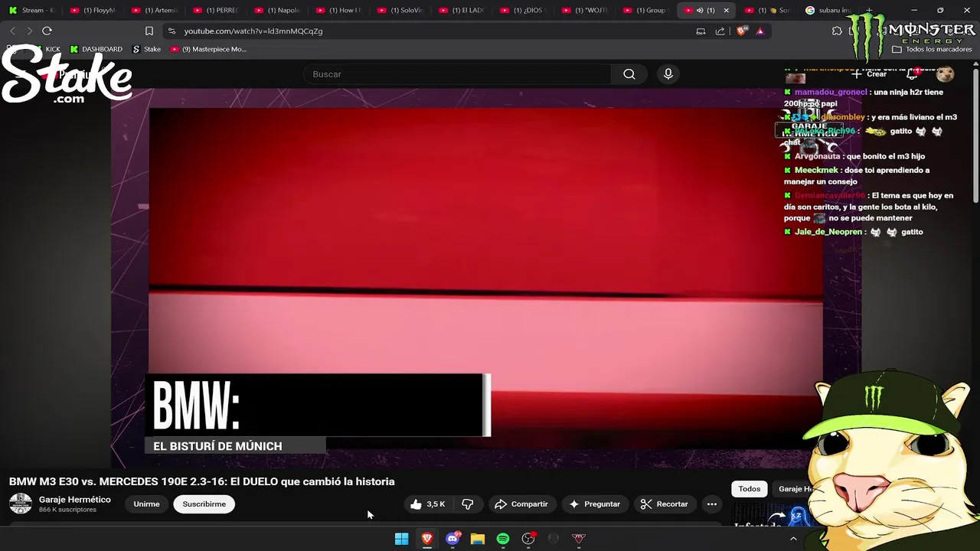Click the Buscar search field
This screenshot has height=551, width=980.
pyautogui.click(x=457, y=74)
